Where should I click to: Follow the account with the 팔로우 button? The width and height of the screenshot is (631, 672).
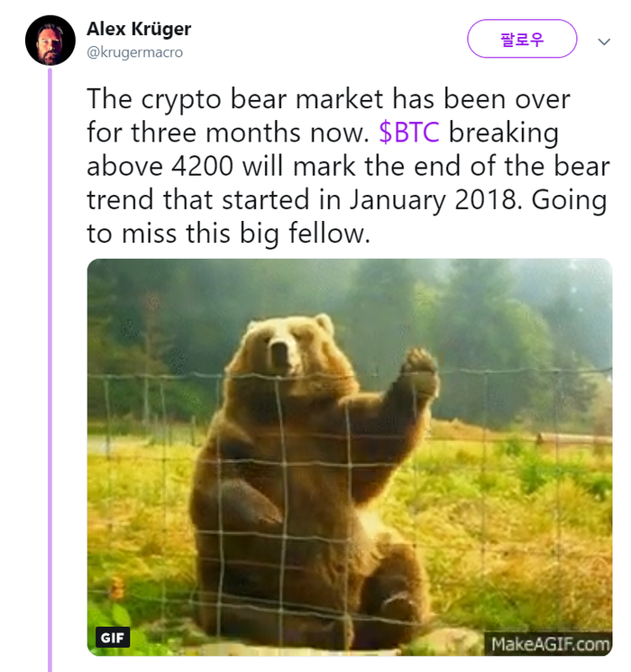coord(522,39)
